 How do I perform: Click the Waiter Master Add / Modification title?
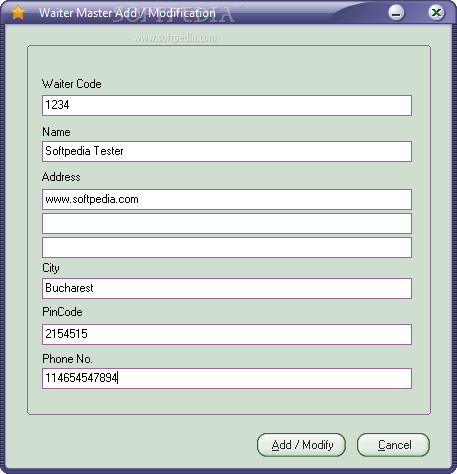click(127, 13)
